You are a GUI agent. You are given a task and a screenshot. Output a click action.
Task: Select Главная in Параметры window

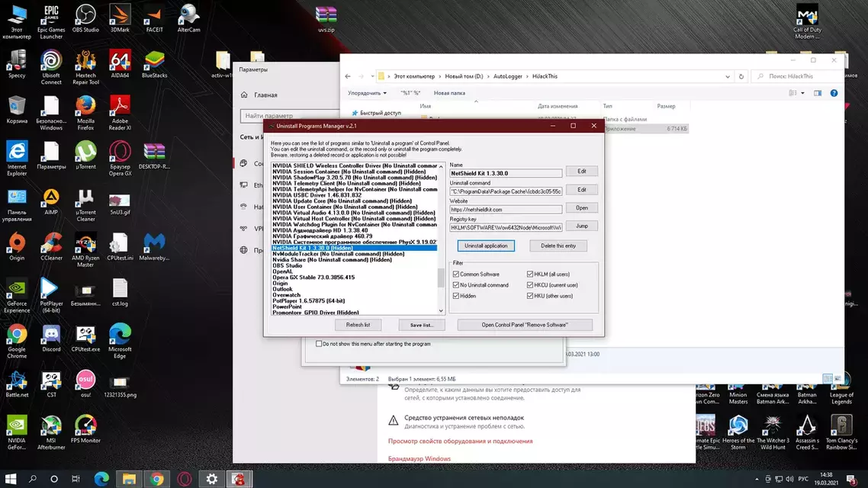click(x=265, y=95)
